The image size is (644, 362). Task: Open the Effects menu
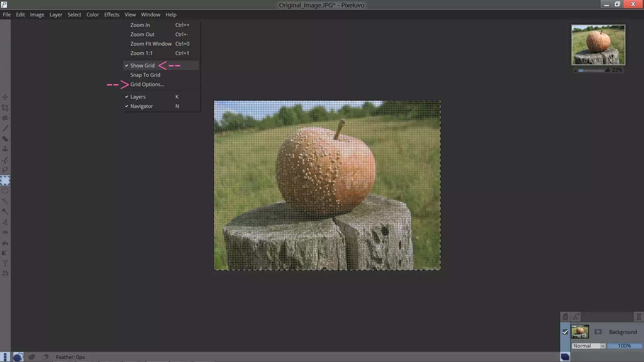[x=111, y=14]
